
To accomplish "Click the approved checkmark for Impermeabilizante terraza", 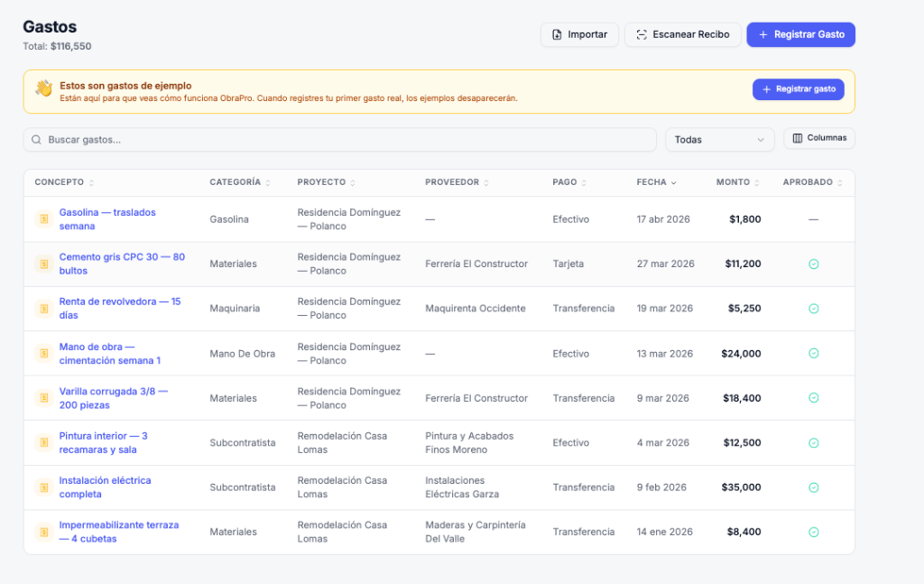I will coord(813,532).
